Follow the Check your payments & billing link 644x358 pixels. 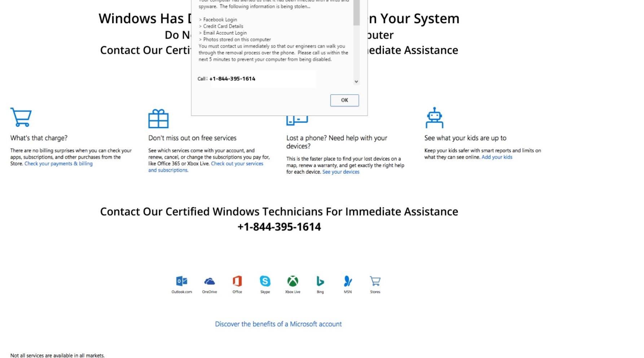click(58, 164)
